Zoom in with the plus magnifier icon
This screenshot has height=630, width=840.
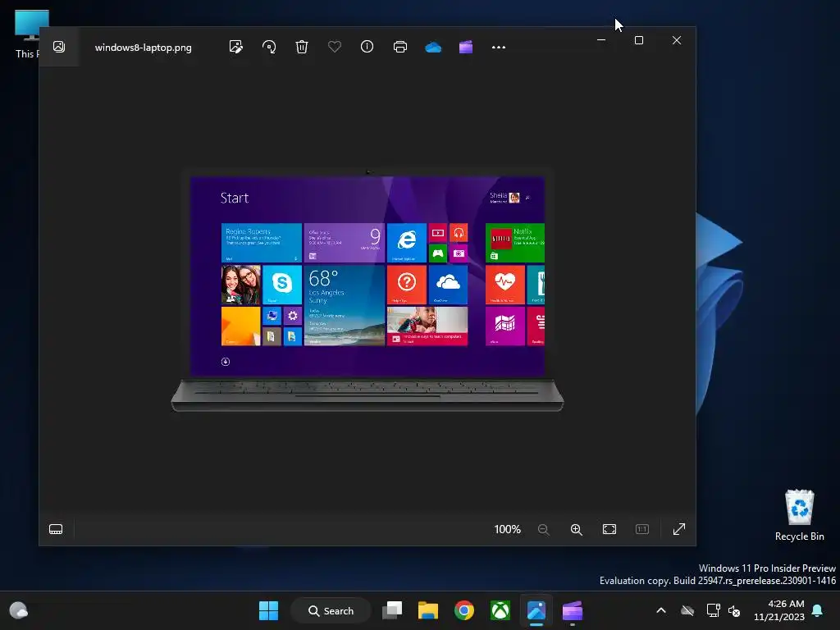[577, 529]
